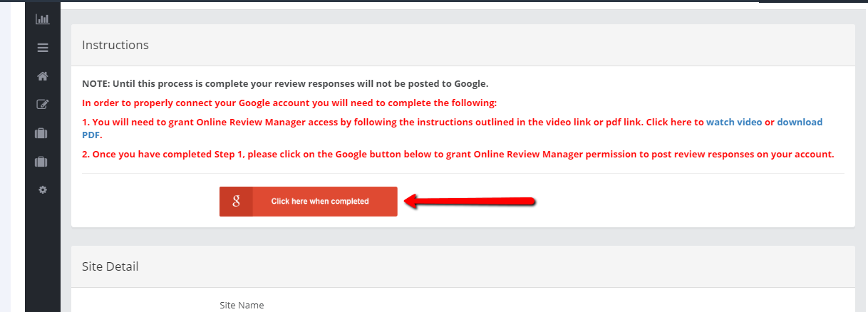Click the 'In order to properly connect' line

[289, 103]
